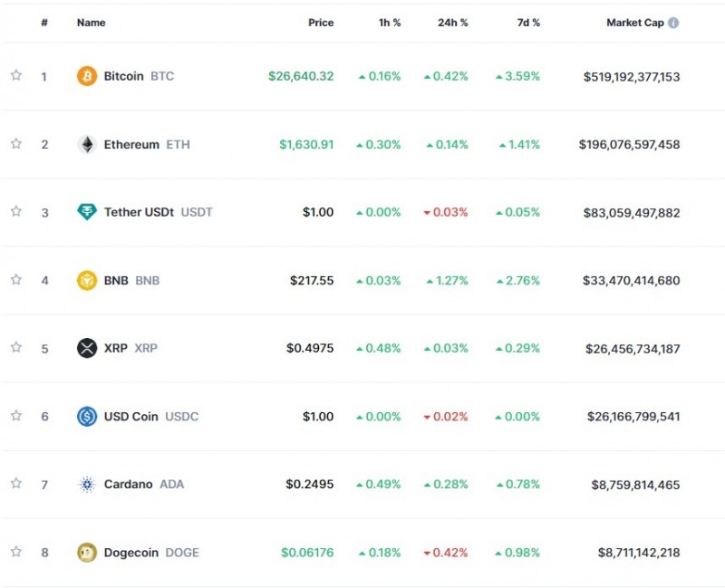Open the Tether USDt name link
This screenshot has height=588, width=725.
coord(140,212)
